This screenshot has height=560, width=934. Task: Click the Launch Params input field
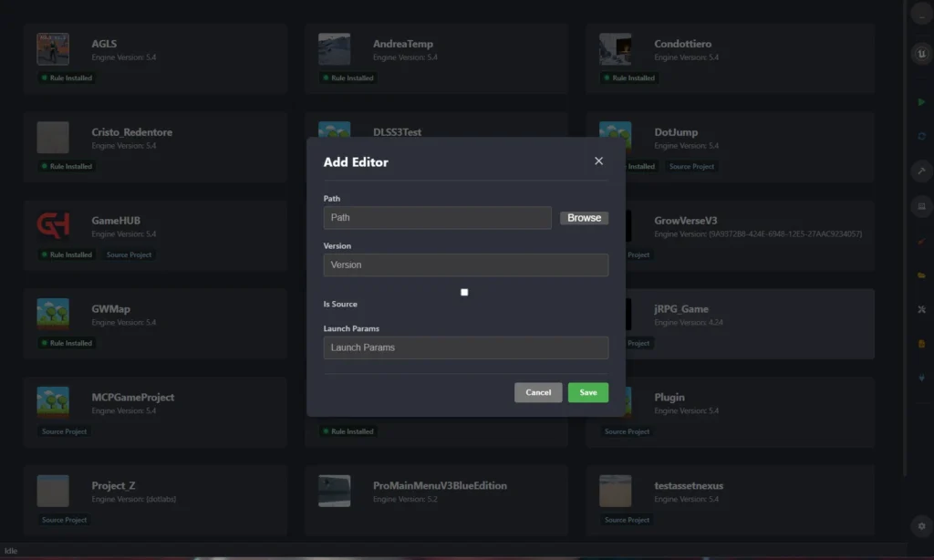[465, 347]
